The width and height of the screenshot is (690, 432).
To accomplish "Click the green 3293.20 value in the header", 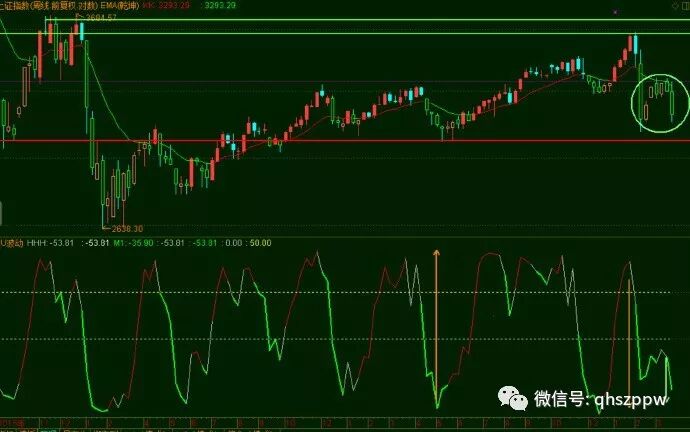I will (220, 5).
